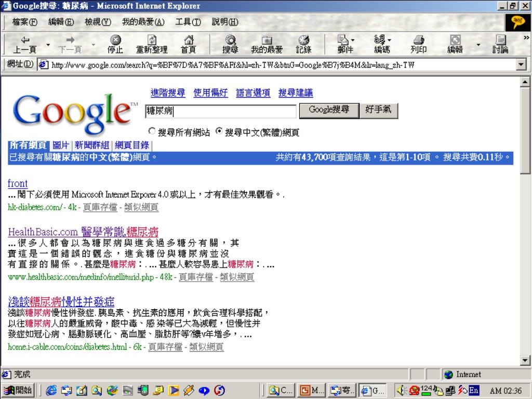The image size is (532, 399).
Task: Open 頁庫存檔 for hk-diabetes.com result
Action: (x=100, y=207)
